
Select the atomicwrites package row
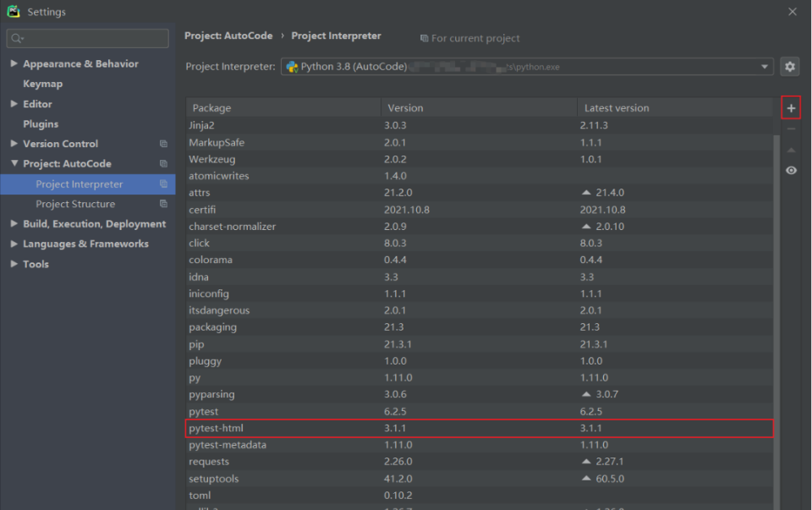coord(480,176)
